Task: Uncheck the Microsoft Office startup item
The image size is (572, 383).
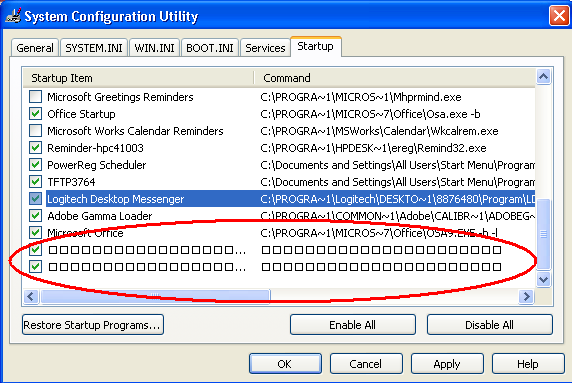Action: [x=35, y=233]
